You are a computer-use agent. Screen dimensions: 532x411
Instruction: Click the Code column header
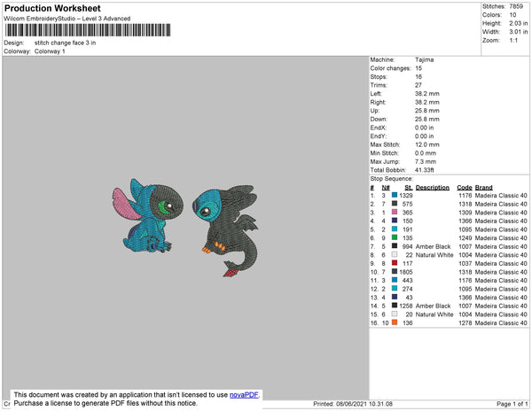[465, 188]
